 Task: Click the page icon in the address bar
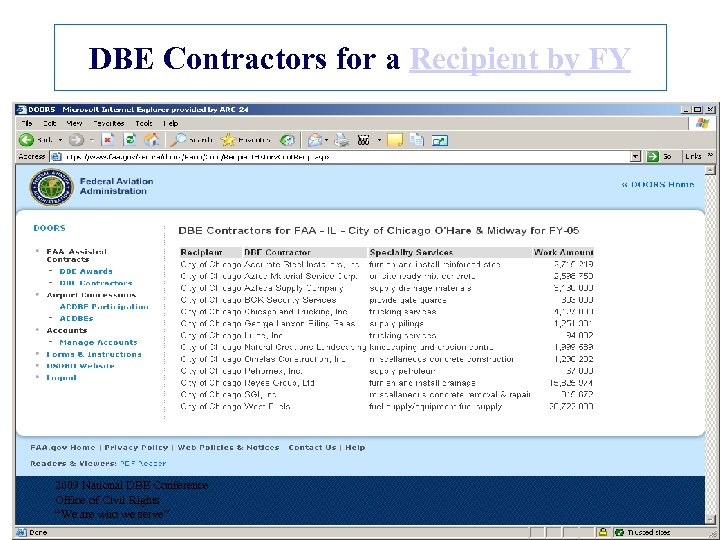(56, 157)
